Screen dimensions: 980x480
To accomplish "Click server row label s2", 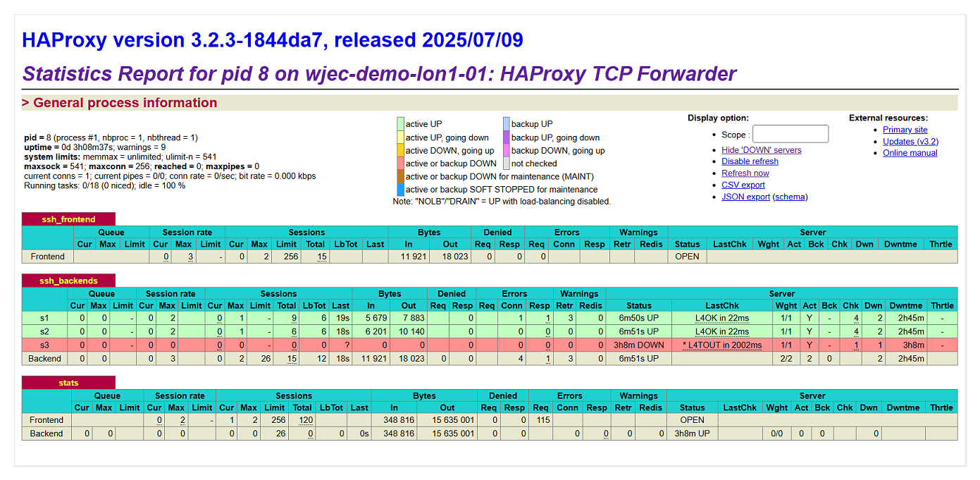I will click(x=45, y=332).
